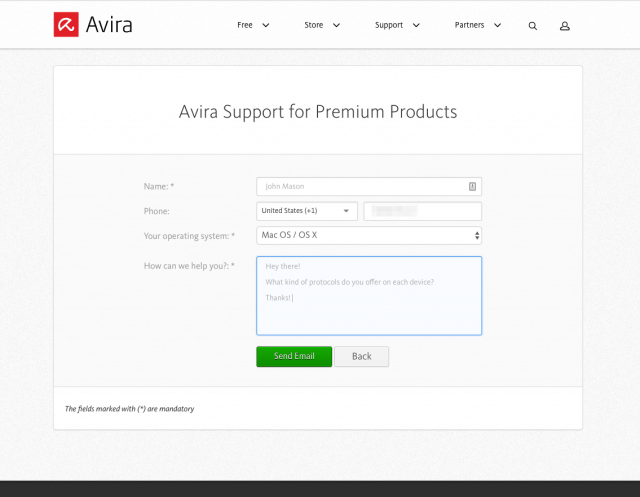Screen dimensions: 640x497
Task: Open the Partners menu item
Action: point(469,25)
